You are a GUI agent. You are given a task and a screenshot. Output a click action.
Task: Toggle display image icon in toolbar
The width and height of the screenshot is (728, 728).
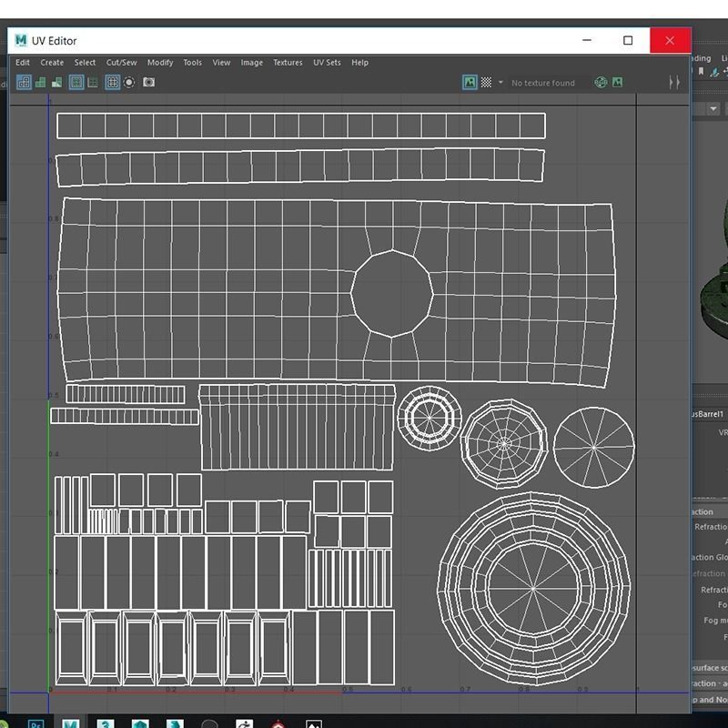tap(470, 83)
